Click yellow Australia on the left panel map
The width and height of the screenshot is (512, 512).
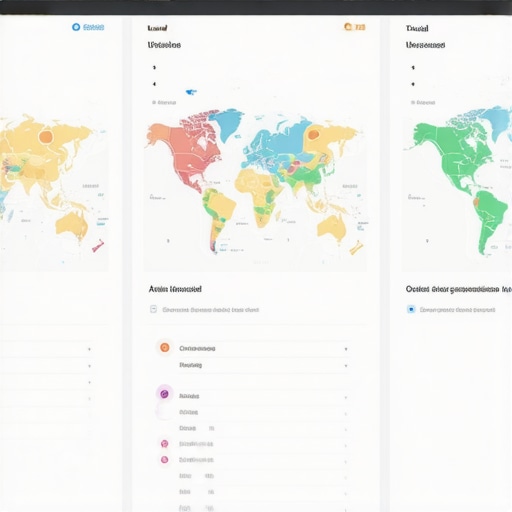click(71, 225)
